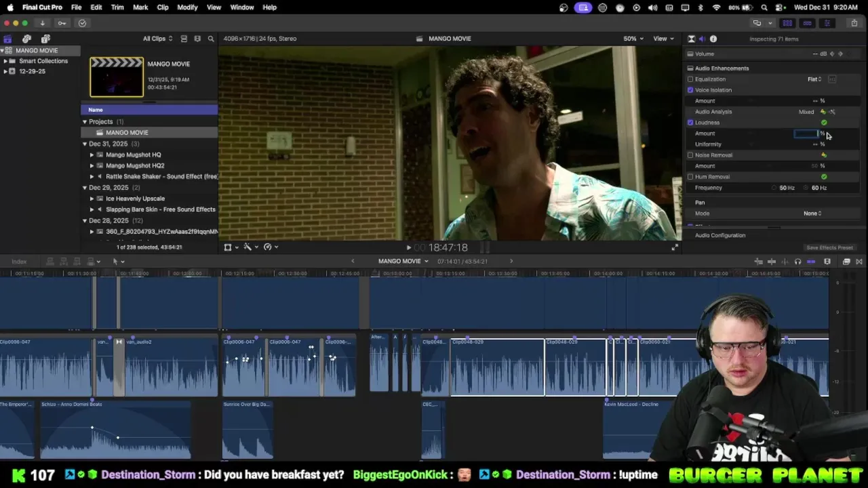Collapse the Dec 29, 2025 group

85,188
